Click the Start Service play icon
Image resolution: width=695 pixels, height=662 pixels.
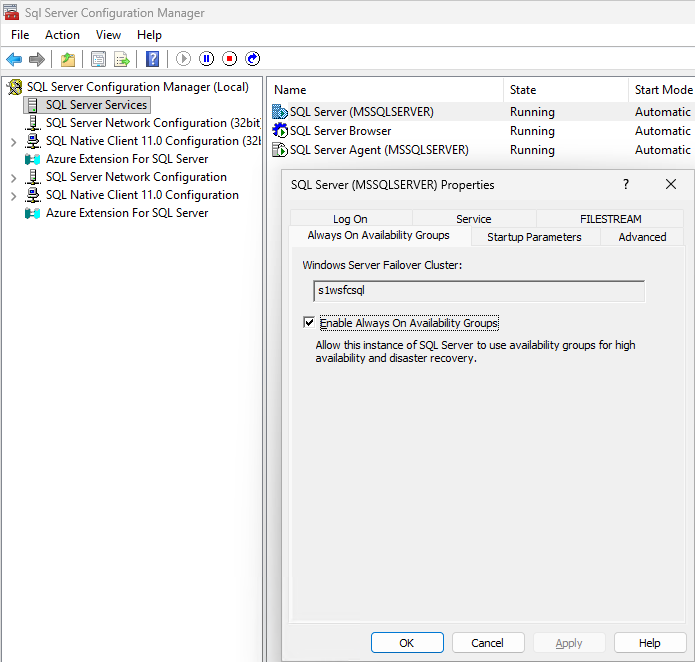pos(183,58)
